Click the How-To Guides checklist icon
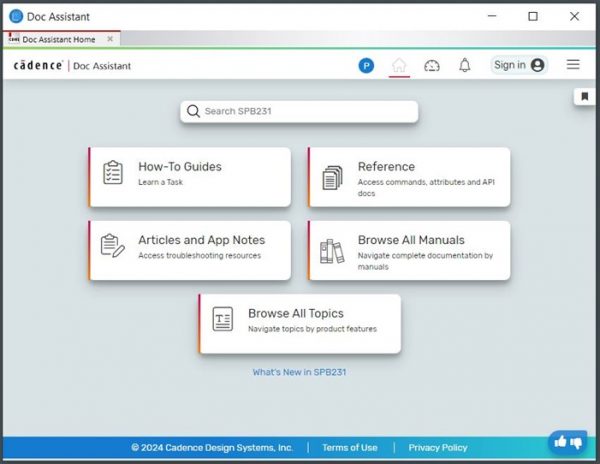The height and width of the screenshot is (464, 600). click(x=113, y=173)
